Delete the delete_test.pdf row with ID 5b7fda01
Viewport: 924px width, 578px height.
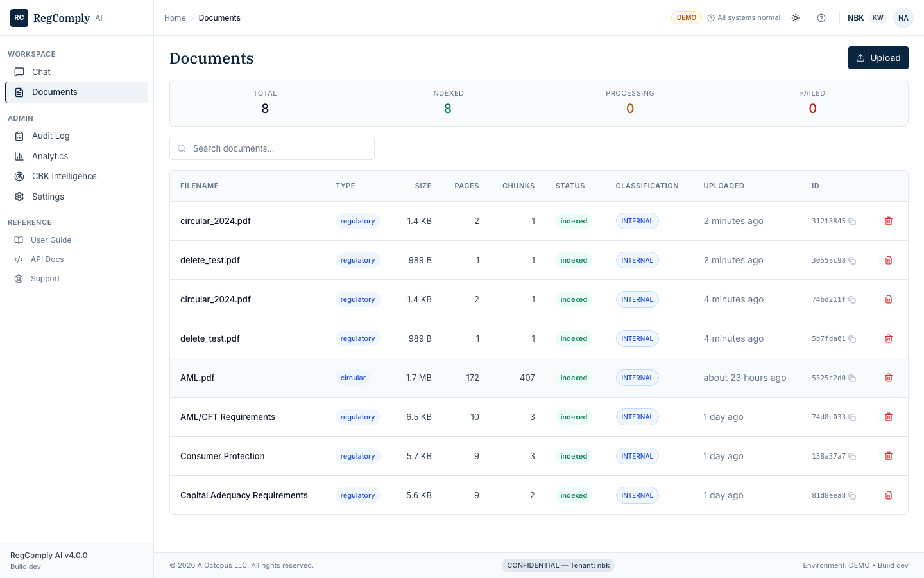point(889,338)
